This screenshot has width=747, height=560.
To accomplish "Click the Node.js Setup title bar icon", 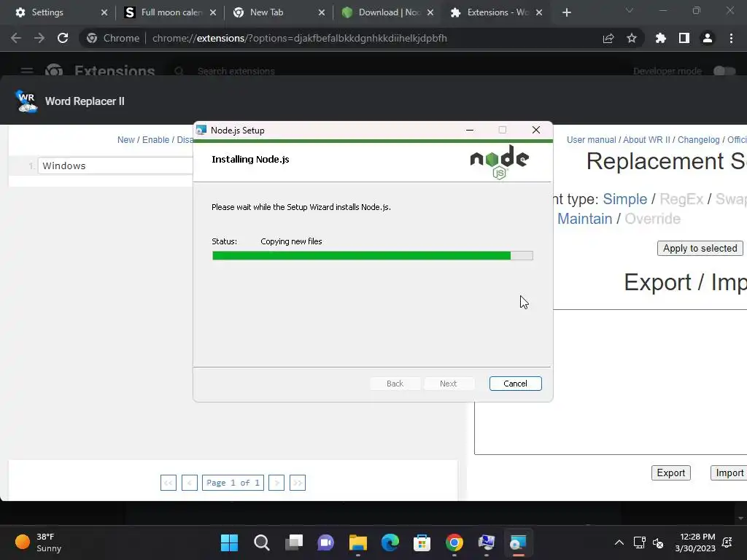I will [201, 130].
